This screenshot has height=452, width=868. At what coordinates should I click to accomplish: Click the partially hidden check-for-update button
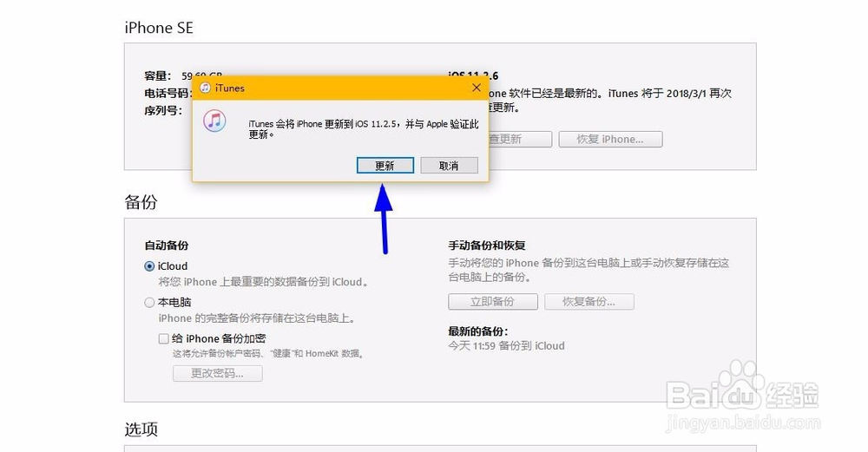(x=520, y=139)
